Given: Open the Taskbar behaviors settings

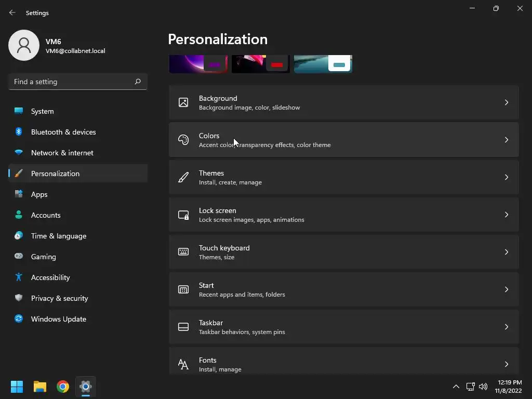Looking at the screenshot, I should 343,327.
